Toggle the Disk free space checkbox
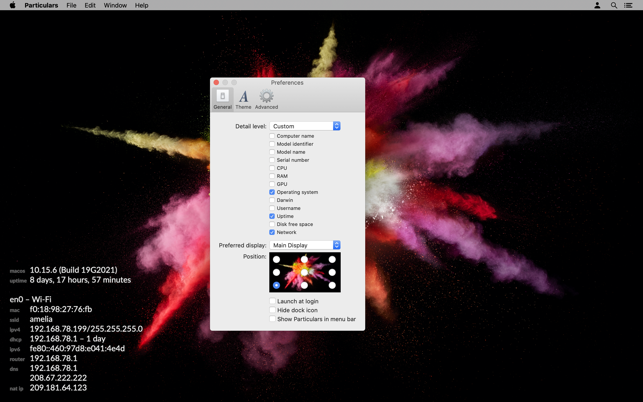The height and width of the screenshot is (402, 643). (272, 224)
